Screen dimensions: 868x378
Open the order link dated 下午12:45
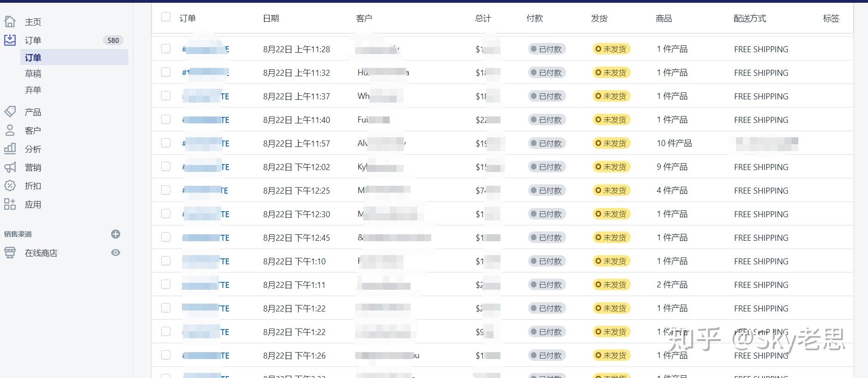pyautogui.click(x=206, y=238)
